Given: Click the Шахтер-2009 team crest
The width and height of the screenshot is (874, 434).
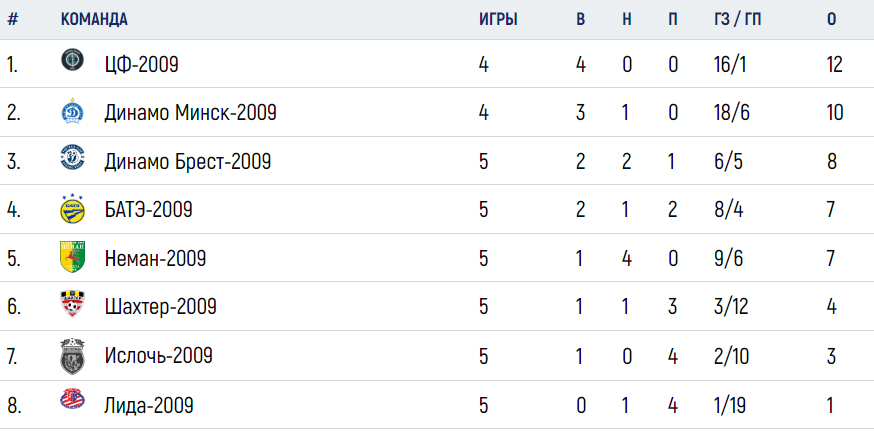Looking at the screenshot, I should pos(72,304).
